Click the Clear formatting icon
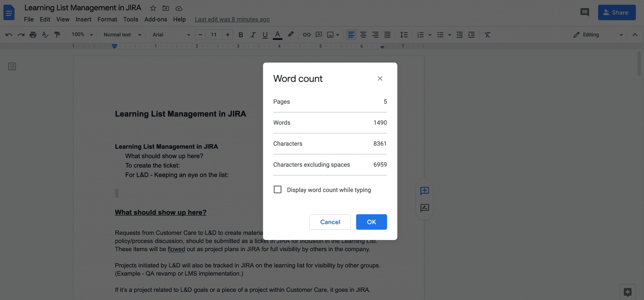This screenshot has width=644, height=300. click(487, 35)
